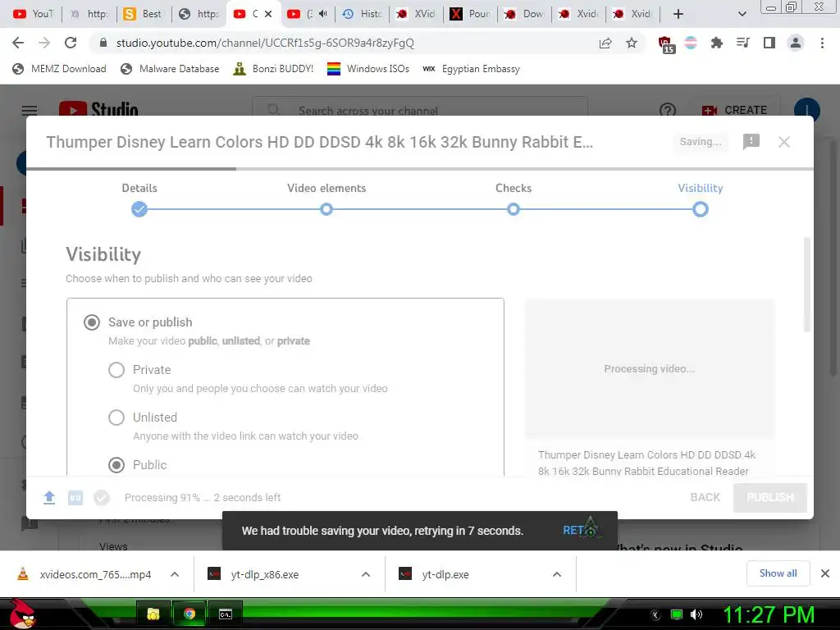Open File Explorer from the taskbar

153,614
